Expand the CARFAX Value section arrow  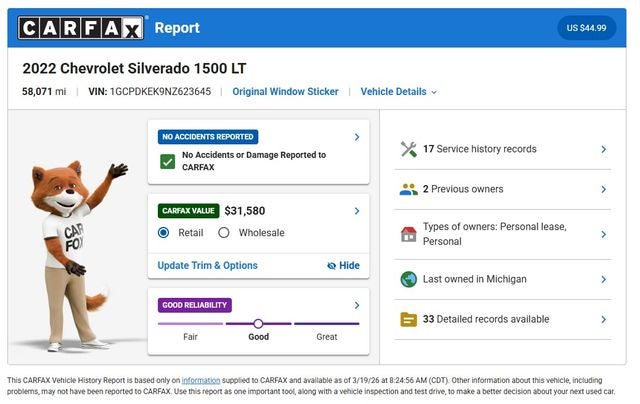(x=357, y=211)
